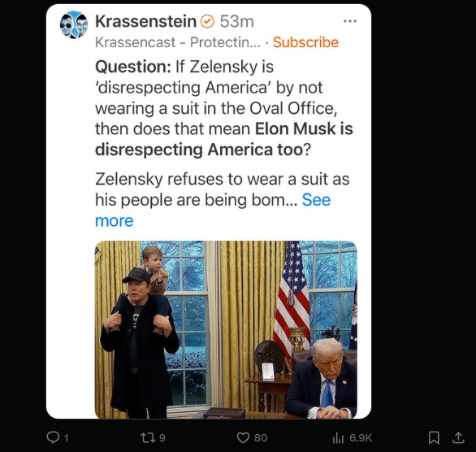Open Krassenstein profile avatar
The height and width of the screenshot is (452, 476).
coord(74,24)
